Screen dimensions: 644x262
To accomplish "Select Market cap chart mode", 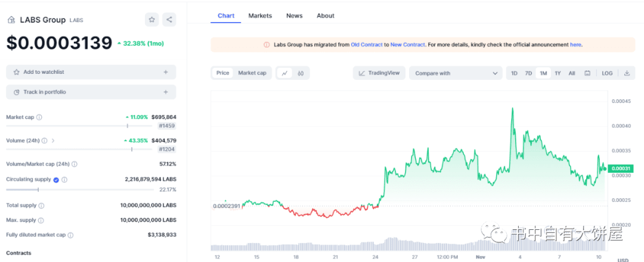I will pyautogui.click(x=252, y=73).
